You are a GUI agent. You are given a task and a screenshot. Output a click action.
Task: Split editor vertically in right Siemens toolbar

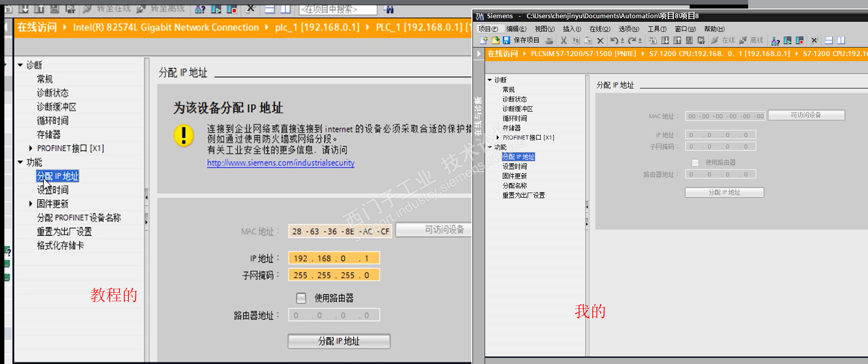tap(841, 40)
